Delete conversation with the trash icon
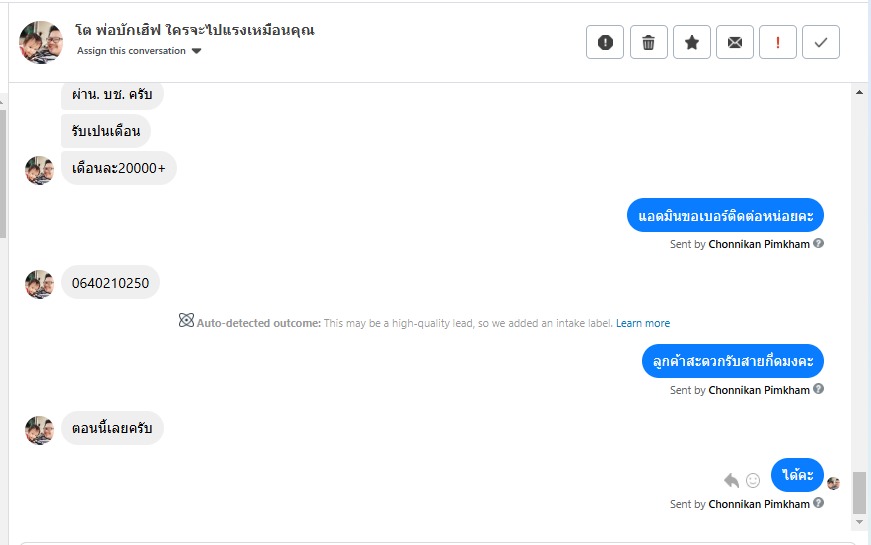 pos(648,42)
